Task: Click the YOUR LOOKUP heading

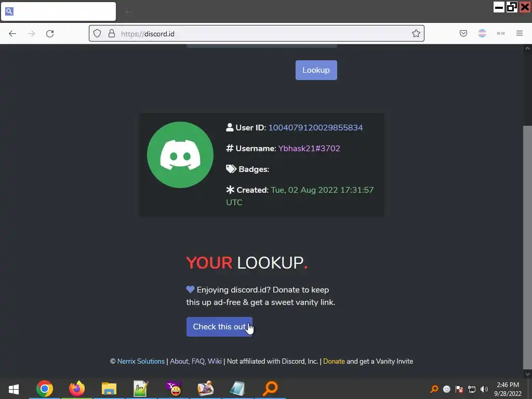Action: coord(247,262)
